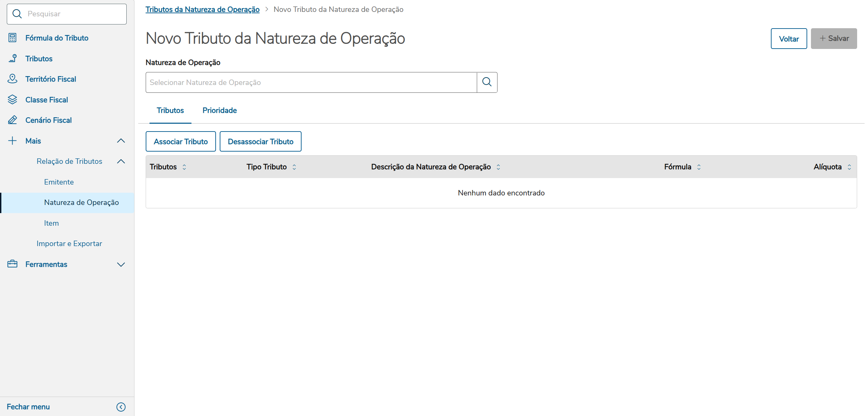Follow the Tributos da Natureza de Operação breadcrumb

(x=202, y=10)
